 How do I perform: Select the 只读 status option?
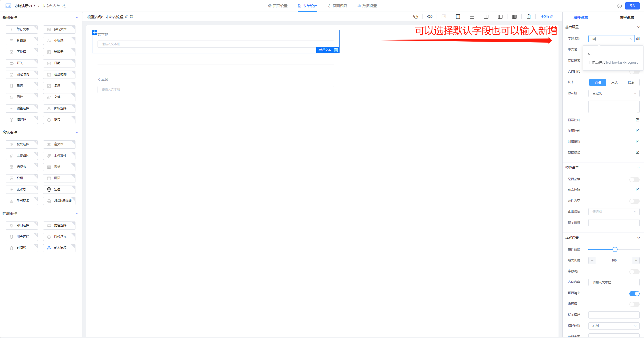(614, 82)
